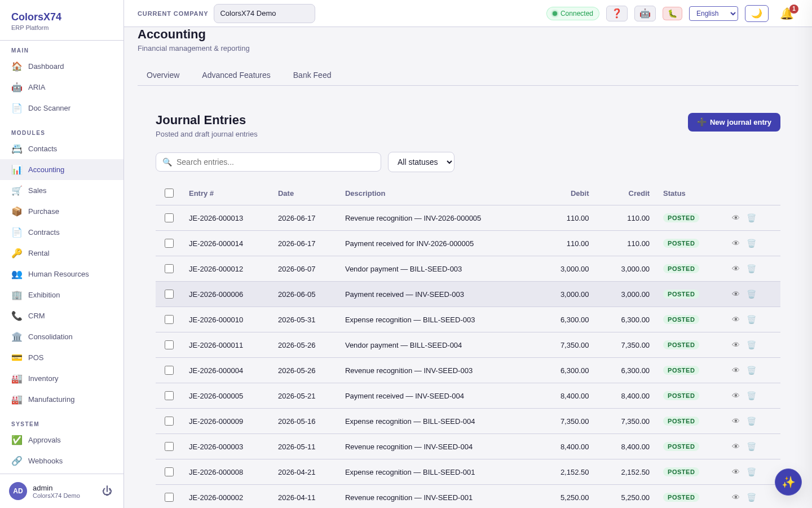Click New journal entry button
The height and width of the screenshot is (508, 812).
tap(734, 122)
